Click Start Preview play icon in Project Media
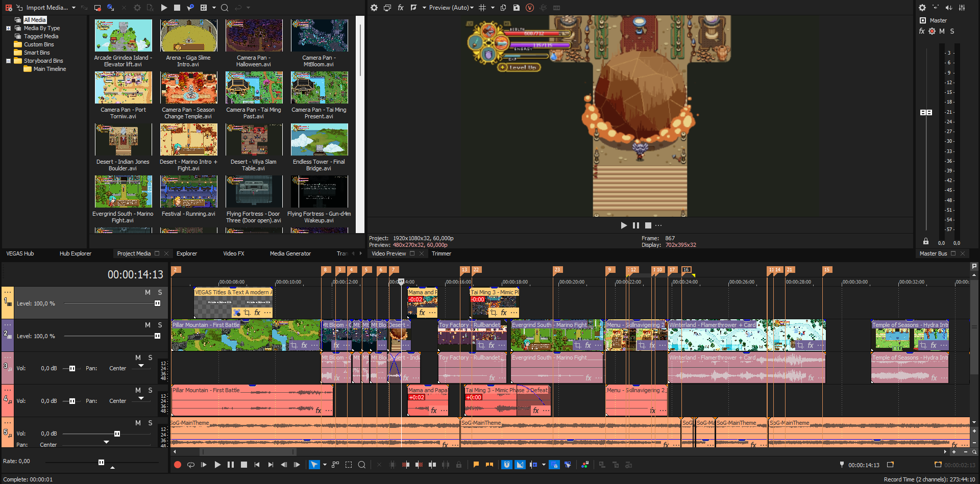The image size is (980, 484). point(164,8)
